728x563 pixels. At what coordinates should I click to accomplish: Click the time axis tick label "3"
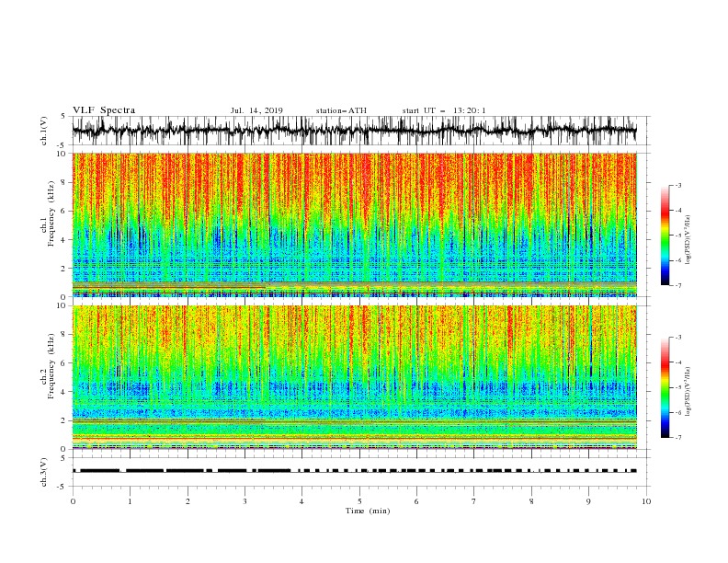245,501
